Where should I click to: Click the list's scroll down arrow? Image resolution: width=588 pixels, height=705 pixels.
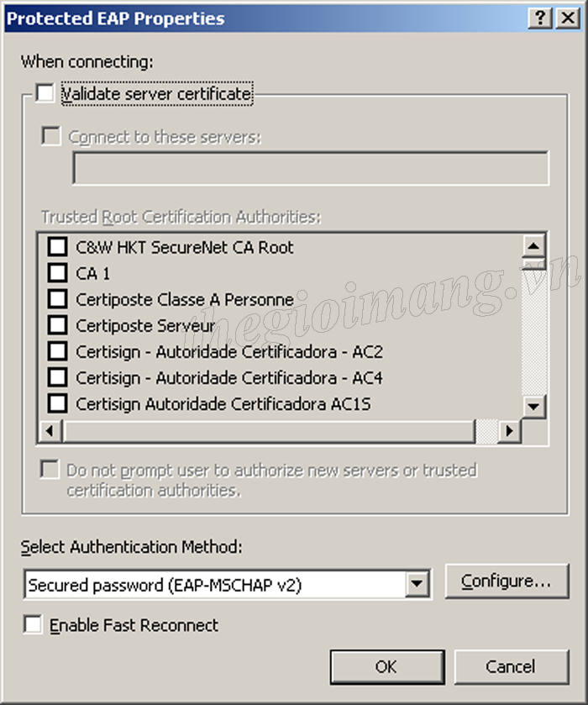coord(533,407)
